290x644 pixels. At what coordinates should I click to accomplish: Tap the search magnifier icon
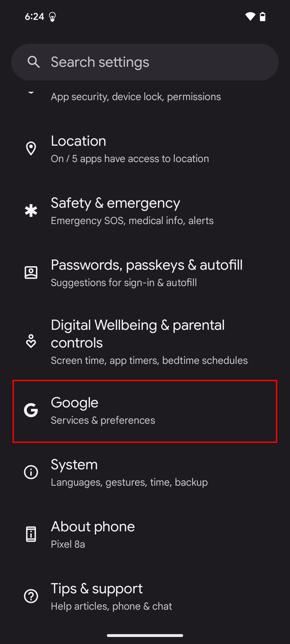[x=34, y=62]
